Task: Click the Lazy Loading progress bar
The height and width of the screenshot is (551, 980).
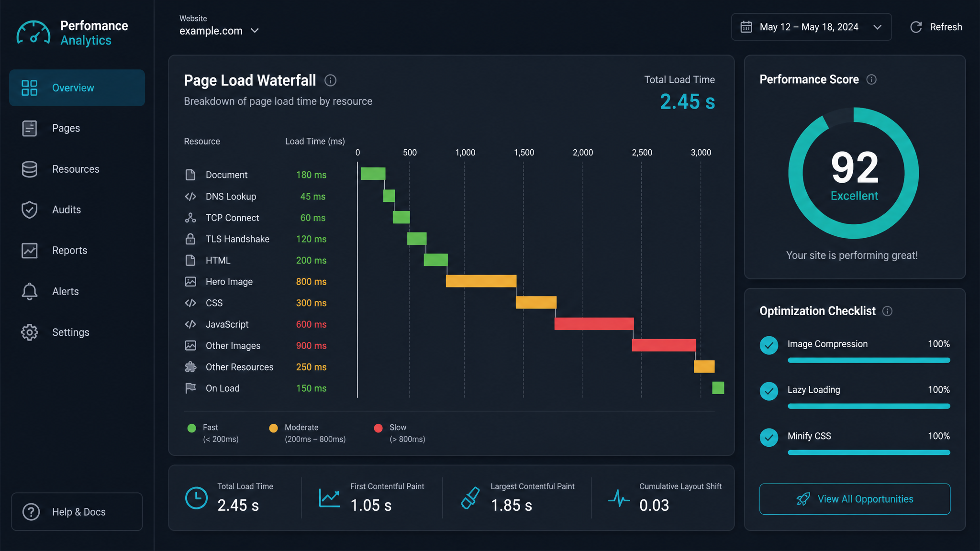Action: point(869,406)
